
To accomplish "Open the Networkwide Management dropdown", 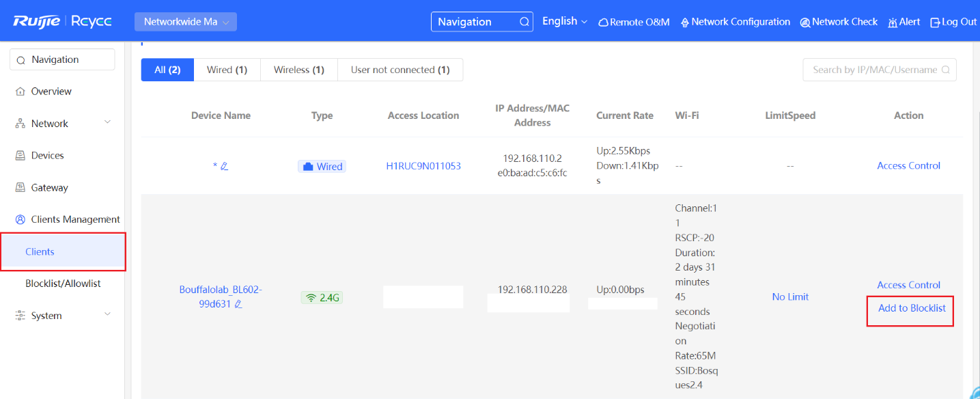I will 186,22.
